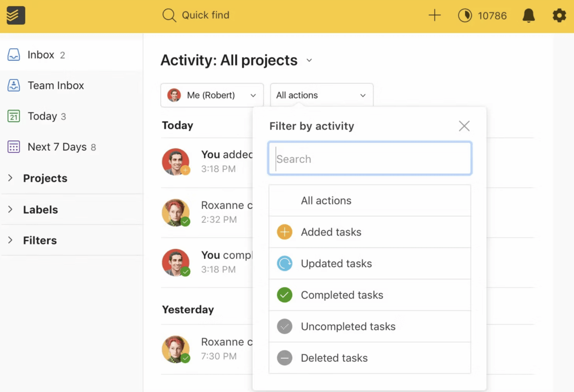The width and height of the screenshot is (574, 392).
Task: Click the 2:32 PM timestamp
Action: tap(219, 220)
